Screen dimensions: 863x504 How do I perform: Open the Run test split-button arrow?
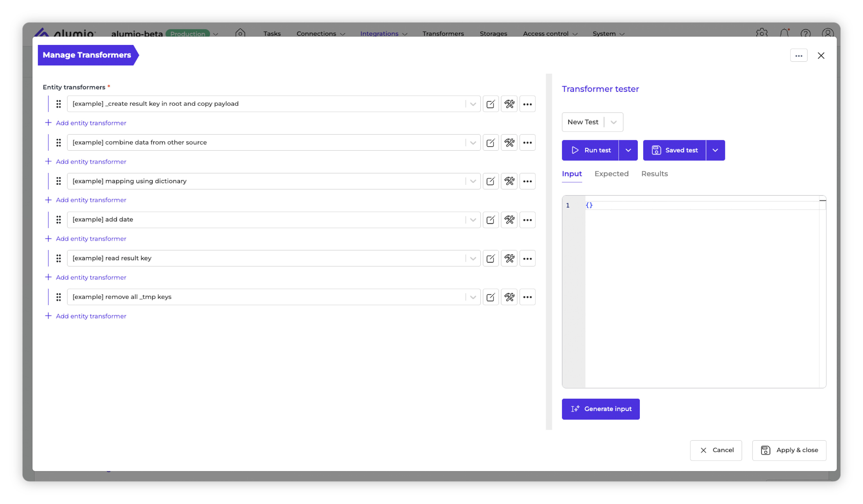tap(628, 150)
